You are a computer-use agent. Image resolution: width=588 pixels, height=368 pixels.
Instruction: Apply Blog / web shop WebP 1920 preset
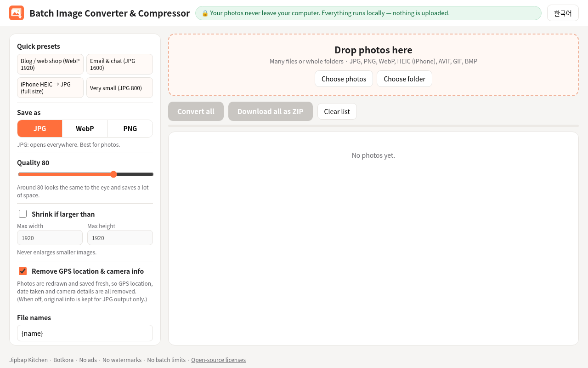51,64
